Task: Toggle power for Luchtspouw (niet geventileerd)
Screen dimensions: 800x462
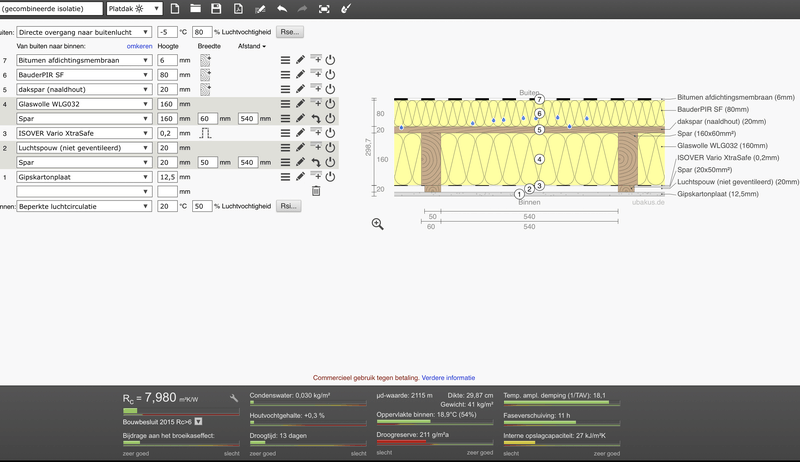Action: tap(330, 147)
